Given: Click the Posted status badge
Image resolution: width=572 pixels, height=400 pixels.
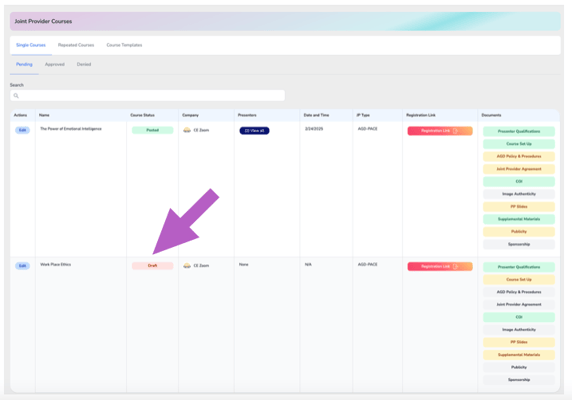Looking at the screenshot, I should point(152,130).
